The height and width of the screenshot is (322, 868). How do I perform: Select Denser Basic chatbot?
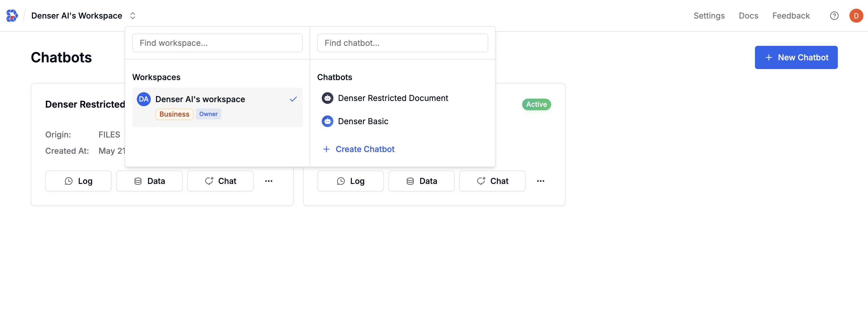(402, 121)
